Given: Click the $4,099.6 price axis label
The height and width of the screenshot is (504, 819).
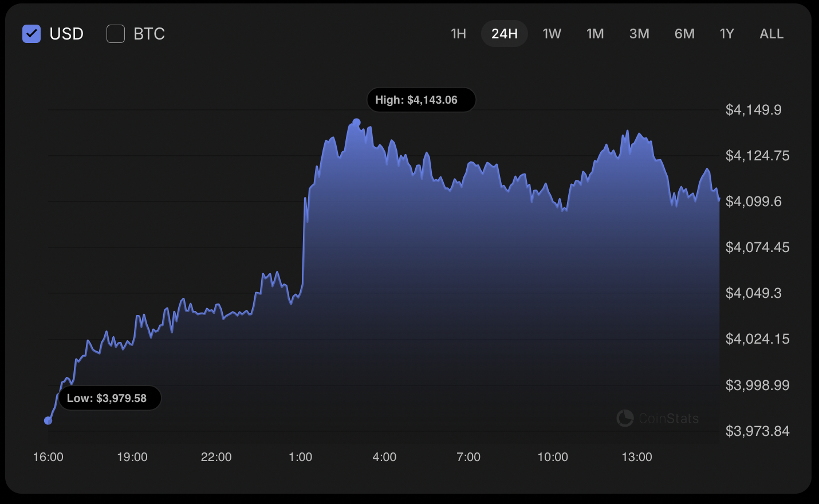Looking at the screenshot, I should (753, 202).
